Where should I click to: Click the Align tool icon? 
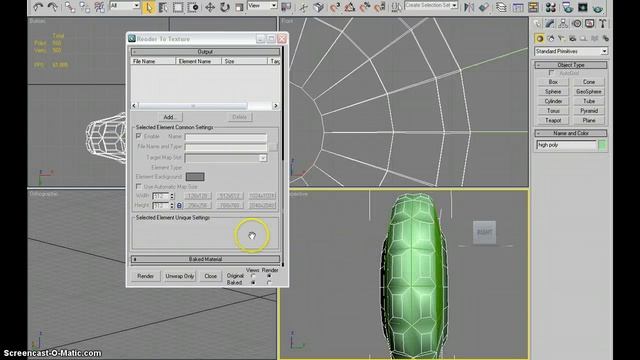tap(484, 7)
